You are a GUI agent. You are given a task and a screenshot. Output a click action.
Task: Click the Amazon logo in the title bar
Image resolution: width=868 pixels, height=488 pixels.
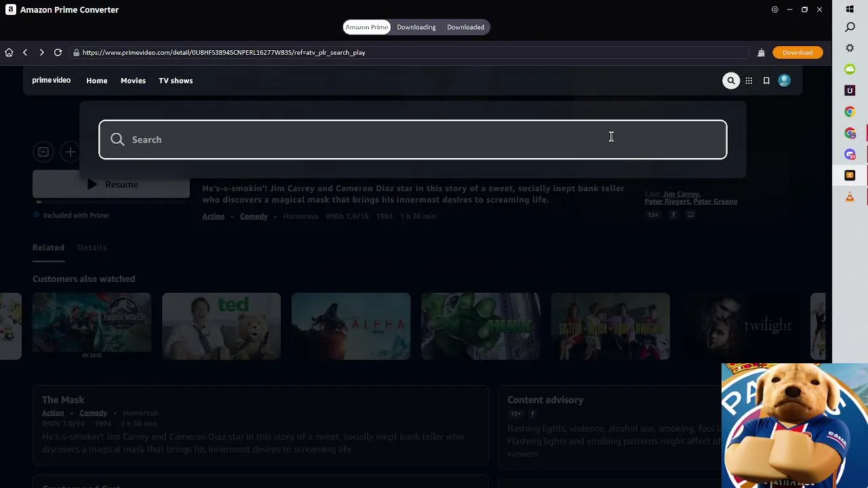(10, 9)
